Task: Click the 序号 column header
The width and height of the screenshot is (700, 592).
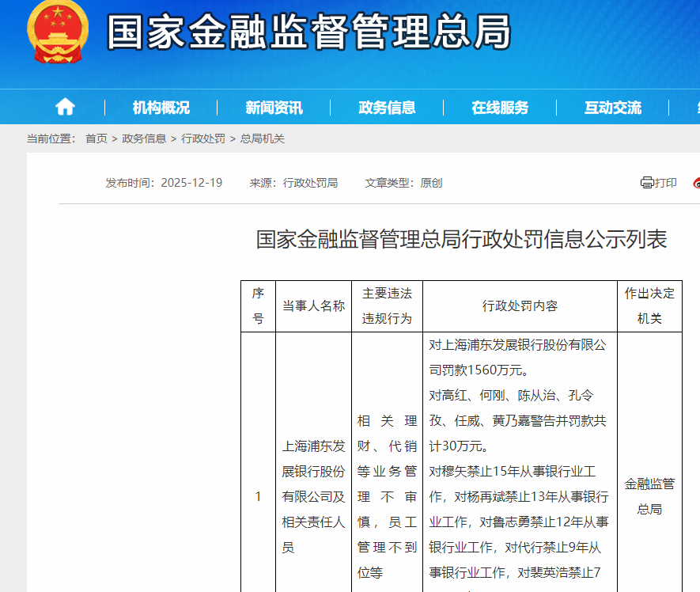Action: tap(258, 306)
